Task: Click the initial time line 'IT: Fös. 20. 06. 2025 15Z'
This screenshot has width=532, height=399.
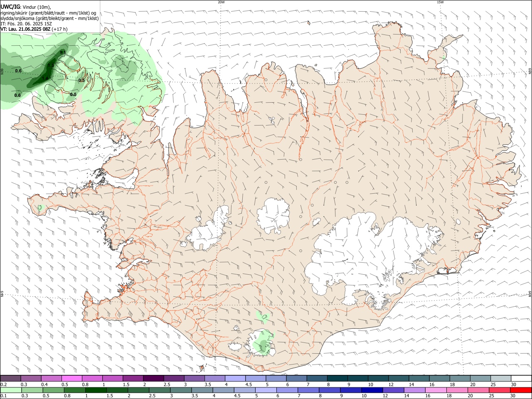Action: point(26,24)
